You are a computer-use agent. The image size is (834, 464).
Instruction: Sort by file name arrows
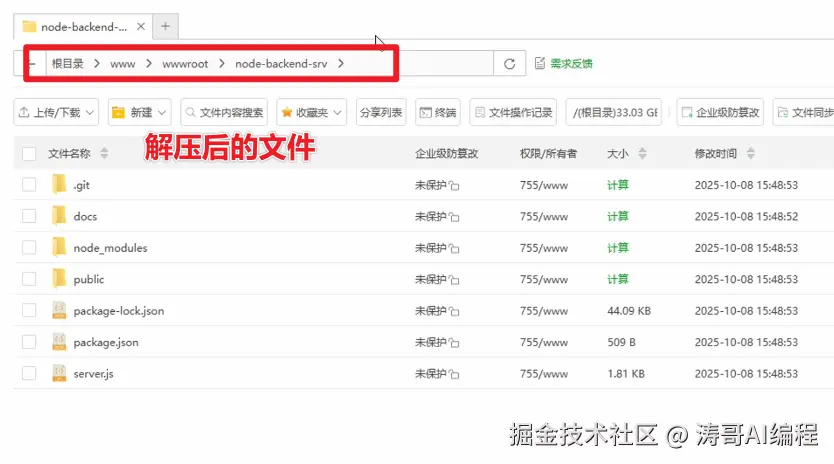(x=104, y=154)
